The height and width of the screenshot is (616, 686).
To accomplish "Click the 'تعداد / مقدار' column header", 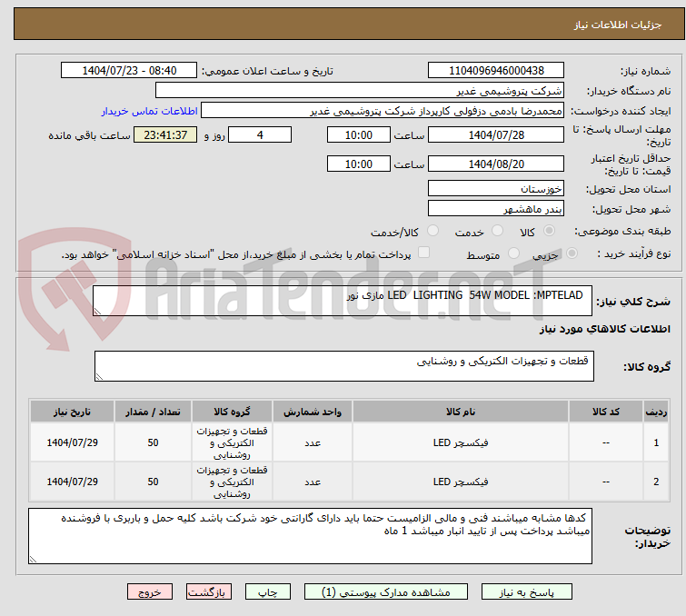I will coord(153,412).
